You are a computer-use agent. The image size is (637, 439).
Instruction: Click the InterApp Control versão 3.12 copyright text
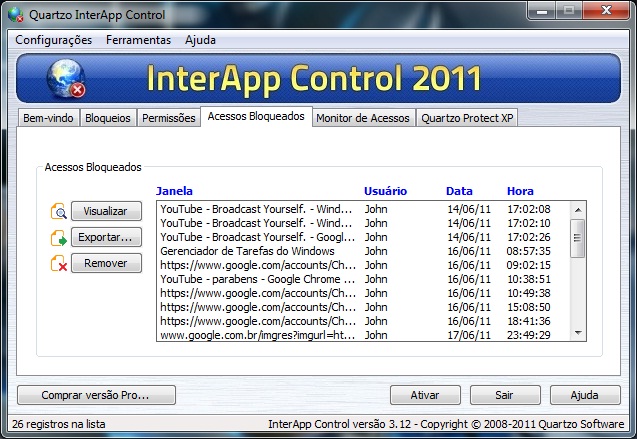pos(446,424)
